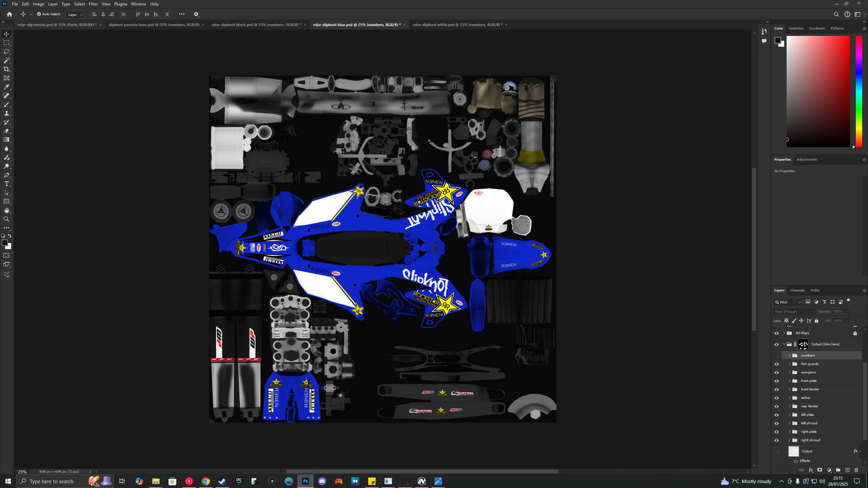Select the Eyedropper tool

(7, 87)
